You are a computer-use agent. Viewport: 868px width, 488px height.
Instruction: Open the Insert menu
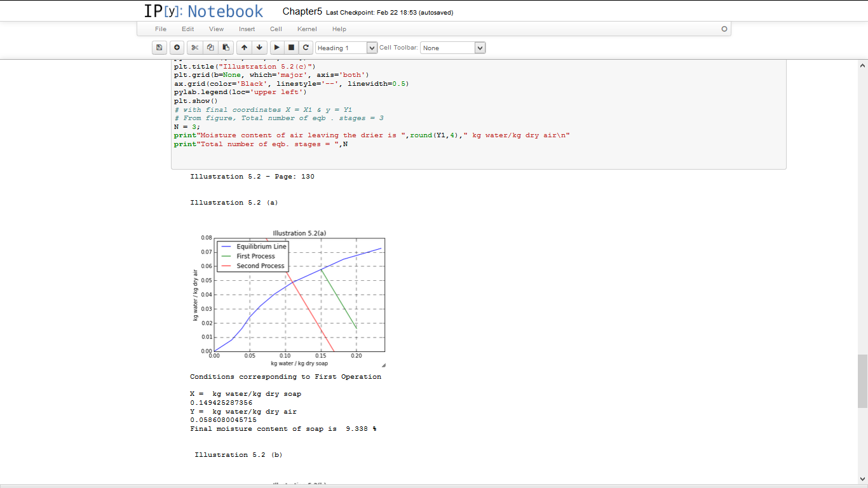(247, 29)
